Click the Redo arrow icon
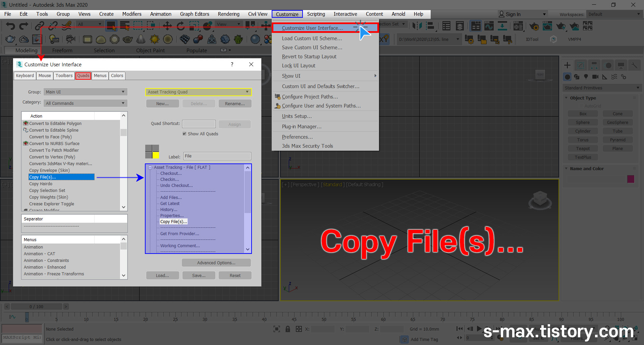Viewport: 644px width, 345px height. (x=24, y=26)
